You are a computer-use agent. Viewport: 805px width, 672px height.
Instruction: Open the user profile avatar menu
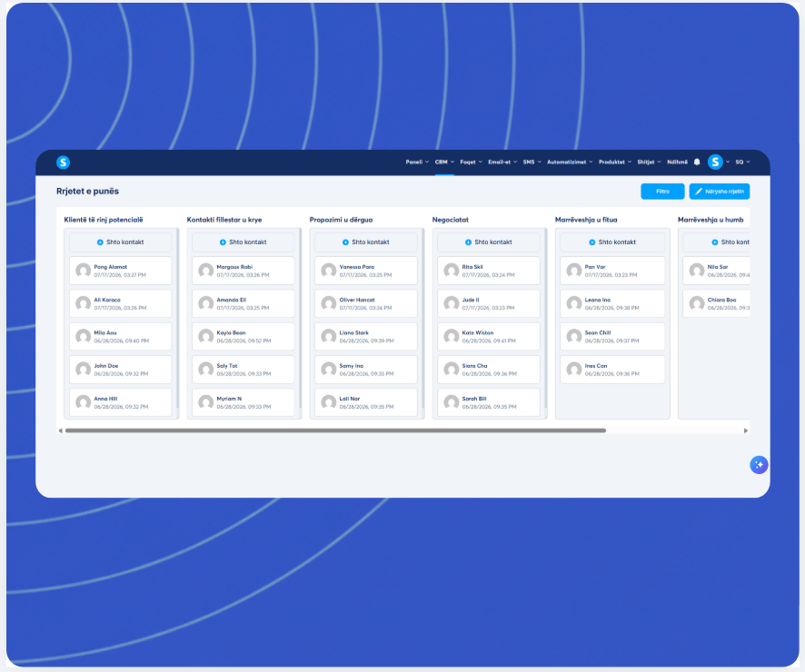pyautogui.click(x=715, y=163)
